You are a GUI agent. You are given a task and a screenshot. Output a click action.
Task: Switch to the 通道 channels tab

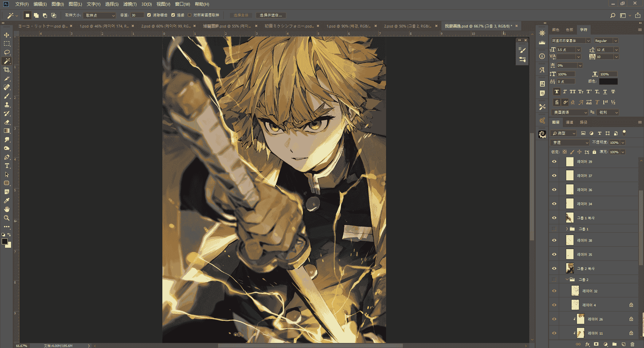(570, 122)
